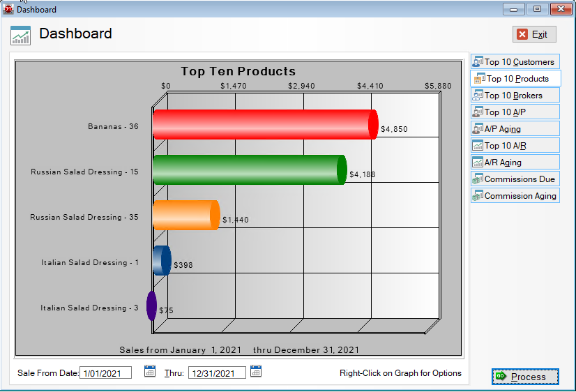
Task: Click the purple Italian Salad Dressing bar
Action: point(152,306)
